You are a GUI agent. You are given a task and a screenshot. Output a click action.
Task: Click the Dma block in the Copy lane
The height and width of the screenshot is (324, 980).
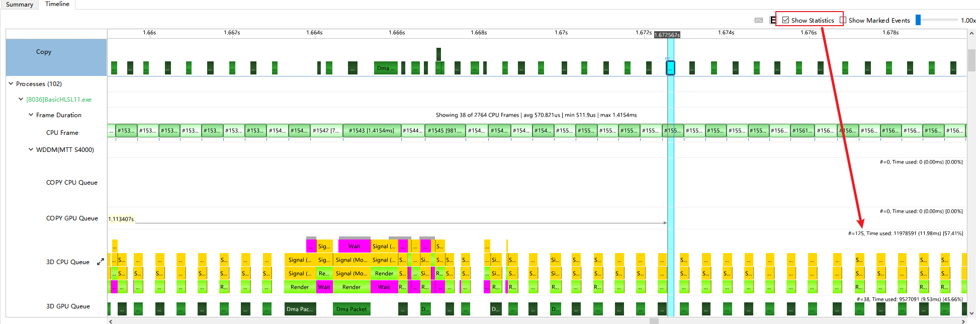pyautogui.click(x=386, y=68)
